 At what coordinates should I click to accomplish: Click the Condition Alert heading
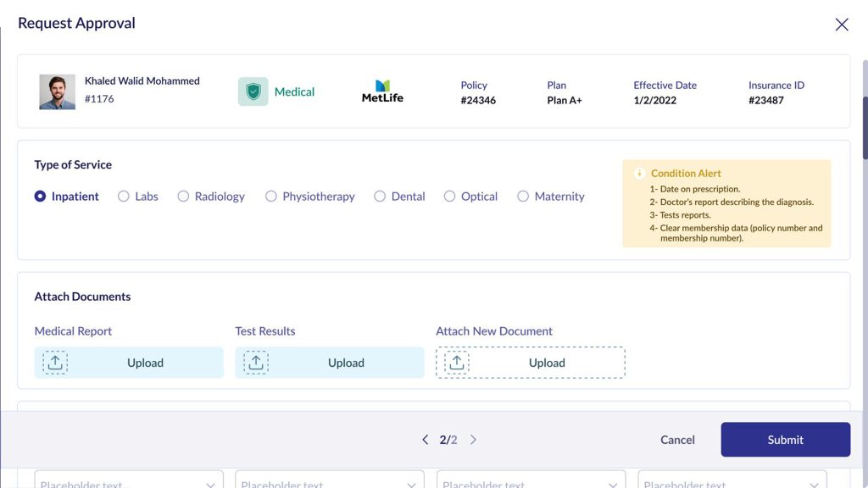686,173
